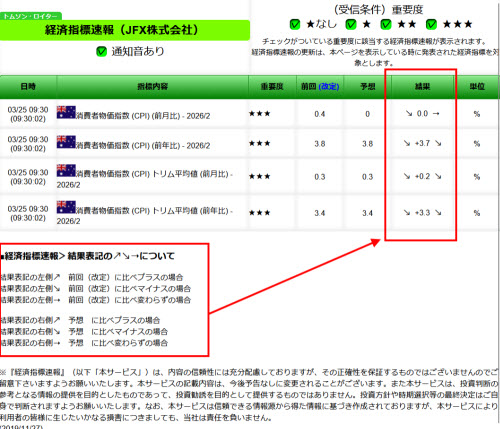Click Australian flag on トリム平均値 前月比 row
Image resolution: width=500 pixels, height=429 pixels.
pyautogui.click(x=66, y=170)
